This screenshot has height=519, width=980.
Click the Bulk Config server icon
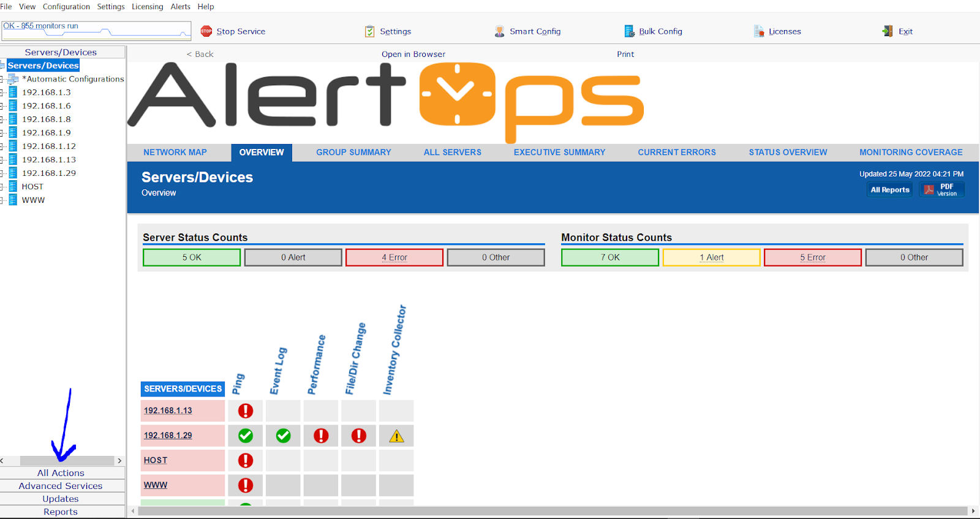629,31
